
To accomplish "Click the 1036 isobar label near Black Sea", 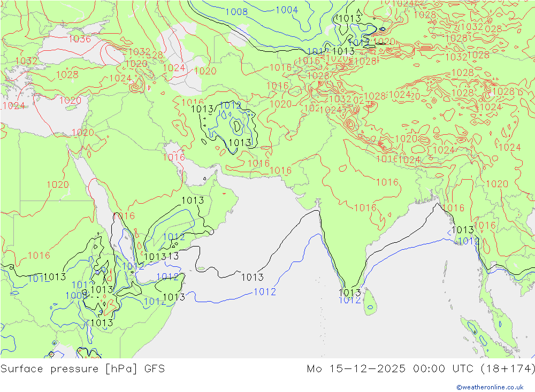I will (80, 39).
